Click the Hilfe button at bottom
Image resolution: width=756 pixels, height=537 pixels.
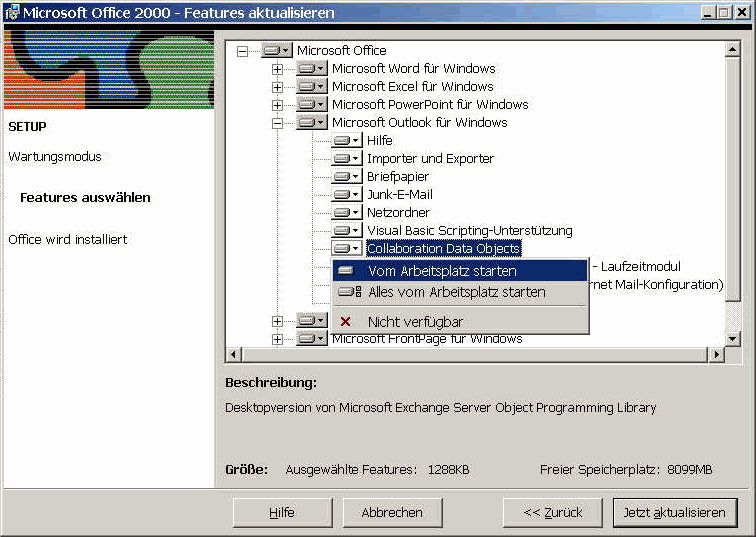283,512
